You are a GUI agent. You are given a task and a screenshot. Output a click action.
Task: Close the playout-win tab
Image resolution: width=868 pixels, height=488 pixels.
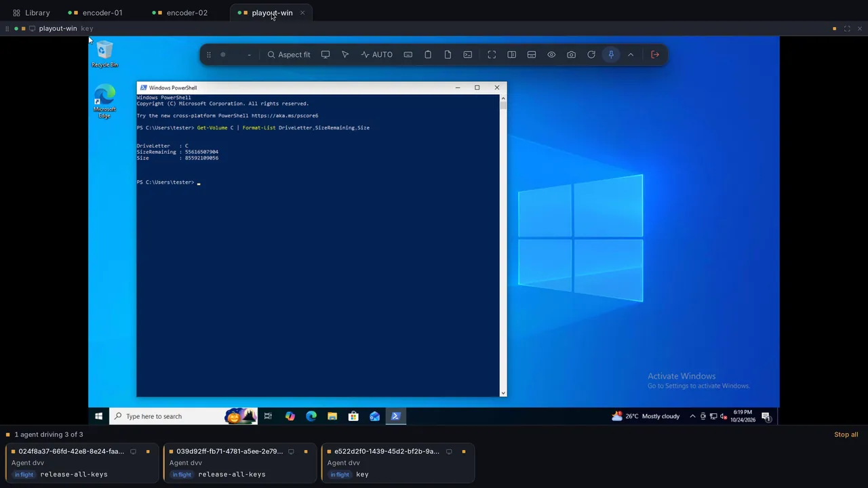point(302,13)
